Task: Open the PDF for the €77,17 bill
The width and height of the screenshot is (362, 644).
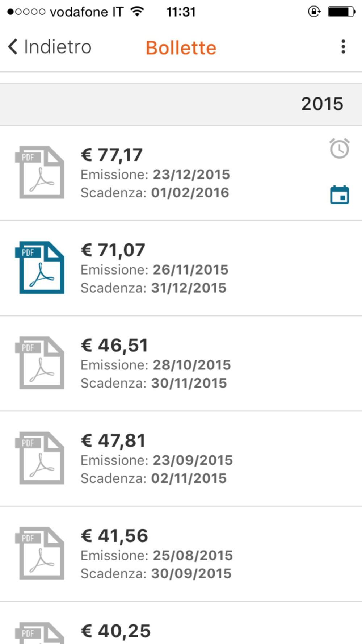Action: [41, 172]
